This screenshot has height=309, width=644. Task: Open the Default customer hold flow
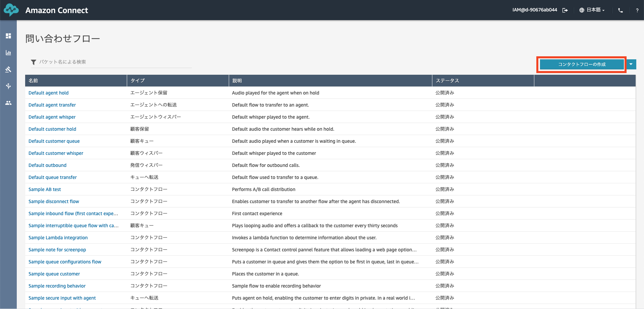(52, 129)
